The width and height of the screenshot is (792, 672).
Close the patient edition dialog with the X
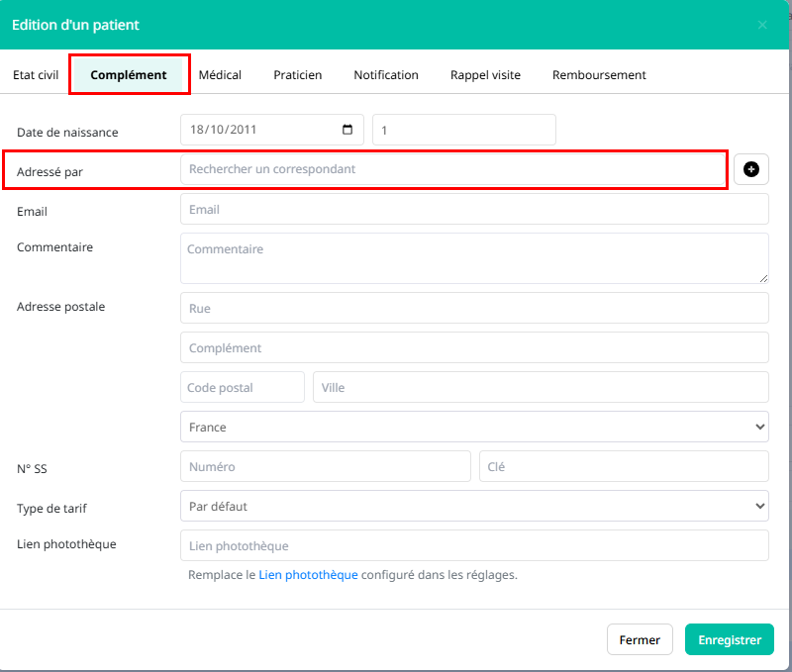click(x=762, y=25)
